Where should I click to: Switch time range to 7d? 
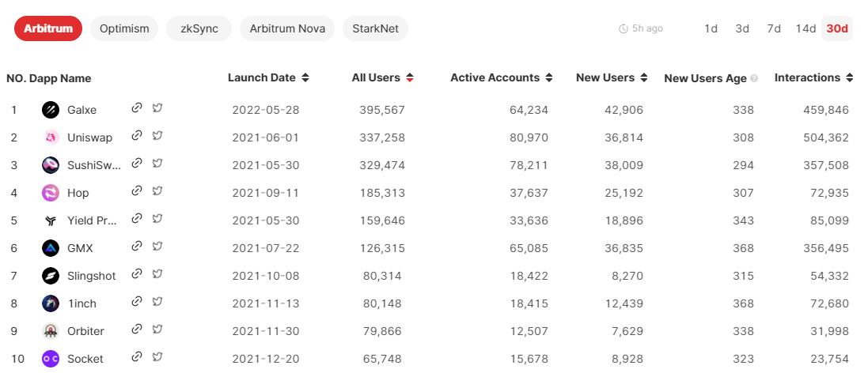point(773,28)
